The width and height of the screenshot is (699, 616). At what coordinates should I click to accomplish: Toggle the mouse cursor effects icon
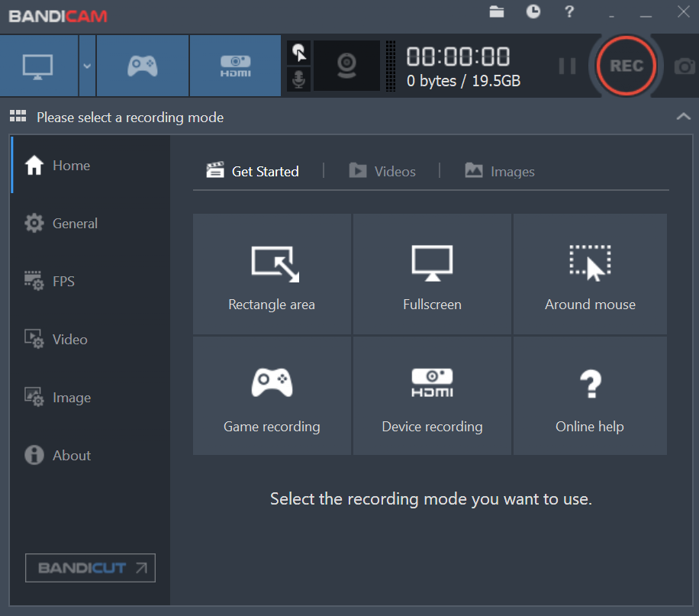pos(298,53)
